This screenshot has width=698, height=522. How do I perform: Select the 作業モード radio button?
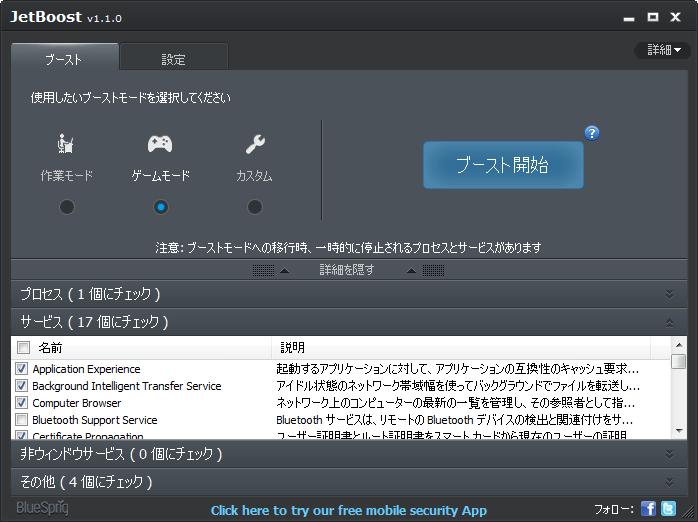pos(67,207)
